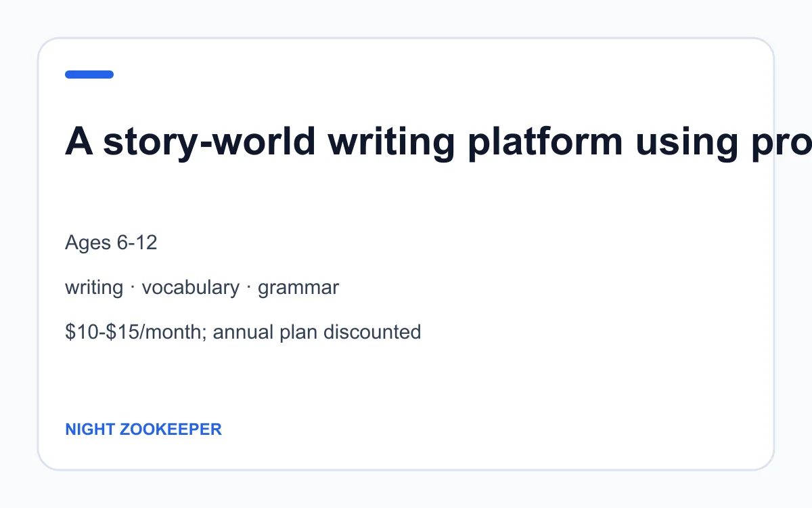
Task: Click the "$10-$15/month" price text
Action: [x=135, y=333]
